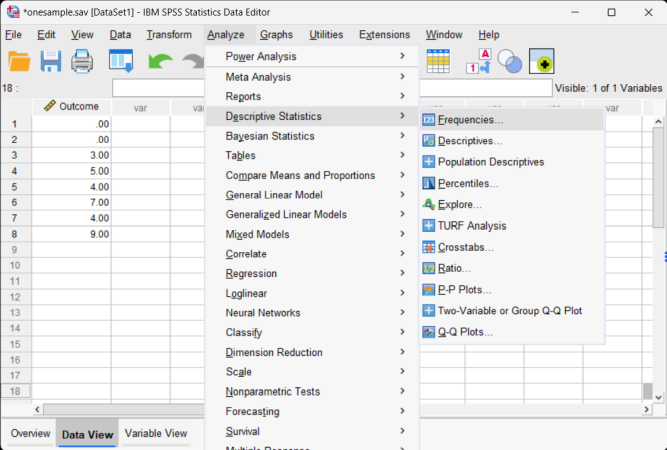Click the vertical scrollbar up arrow
Image resolution: width=667 pixels, height=450 pixels.
[658, 122]
